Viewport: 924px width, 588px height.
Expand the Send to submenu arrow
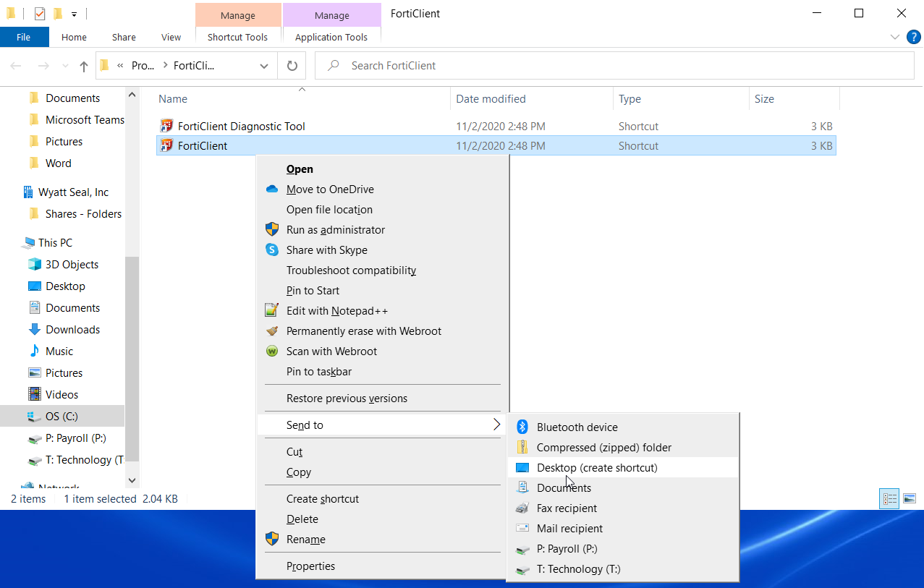click(496, 425)
